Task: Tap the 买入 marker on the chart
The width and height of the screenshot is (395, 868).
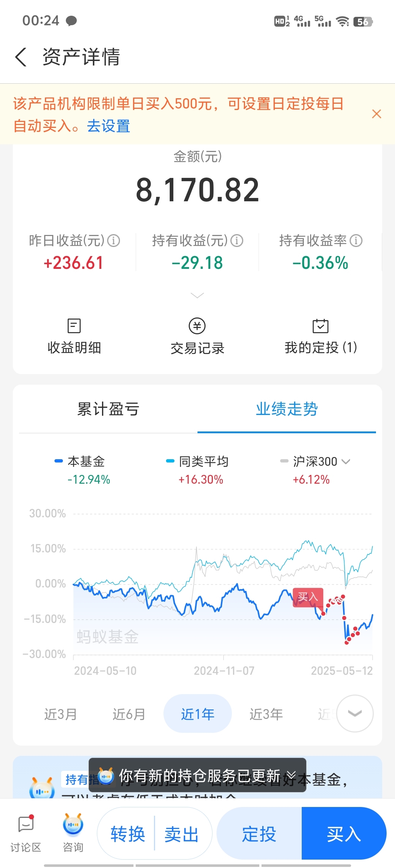Action: point(308,597)
